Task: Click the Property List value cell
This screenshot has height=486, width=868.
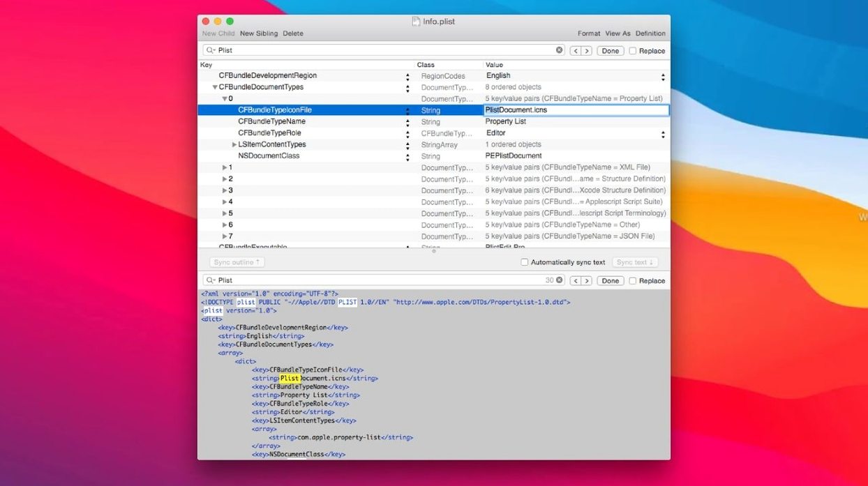Action: point(506,121)
